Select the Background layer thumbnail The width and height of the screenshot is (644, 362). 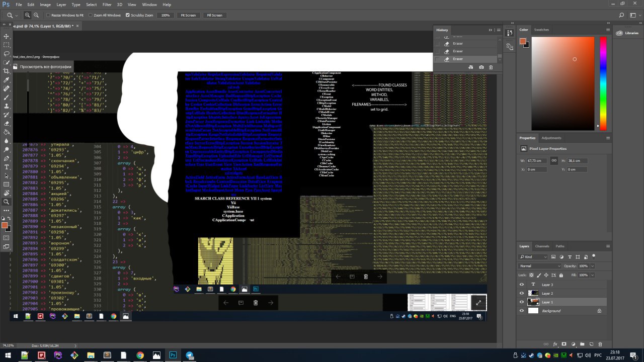click(533, 311)
